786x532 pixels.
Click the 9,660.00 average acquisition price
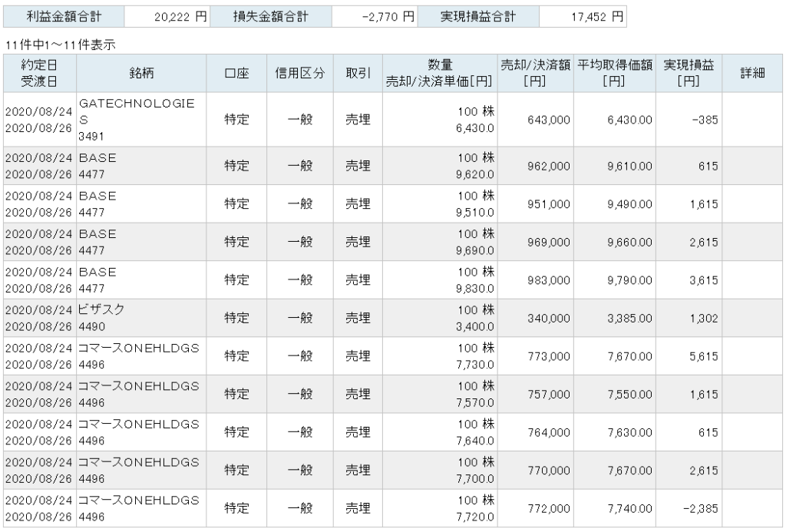629,242
